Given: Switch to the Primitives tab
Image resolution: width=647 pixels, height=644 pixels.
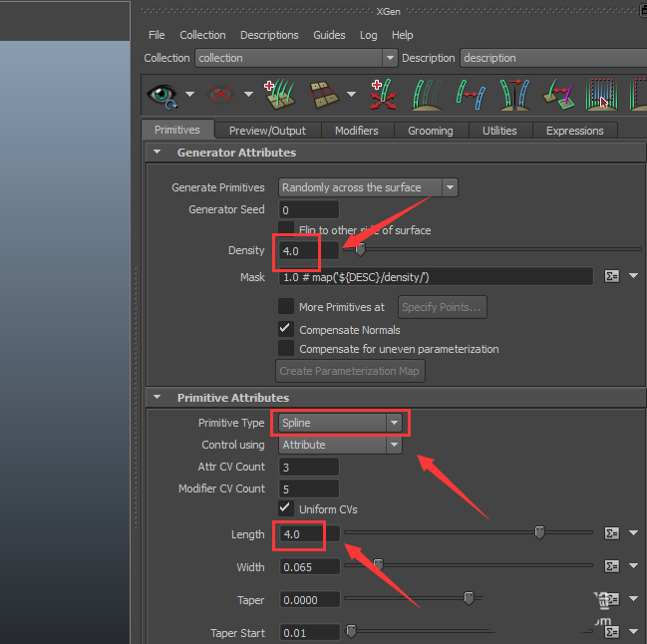Looking at the screenshot, I should 177,130.
